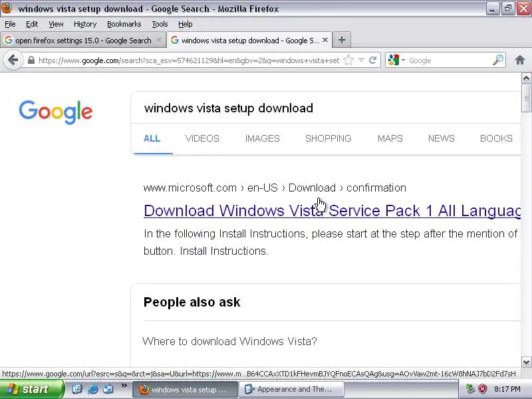Screen dimensions: 532x399
Task: Expand Where to download Windows Vista question
Action: (x=229, y=341)
